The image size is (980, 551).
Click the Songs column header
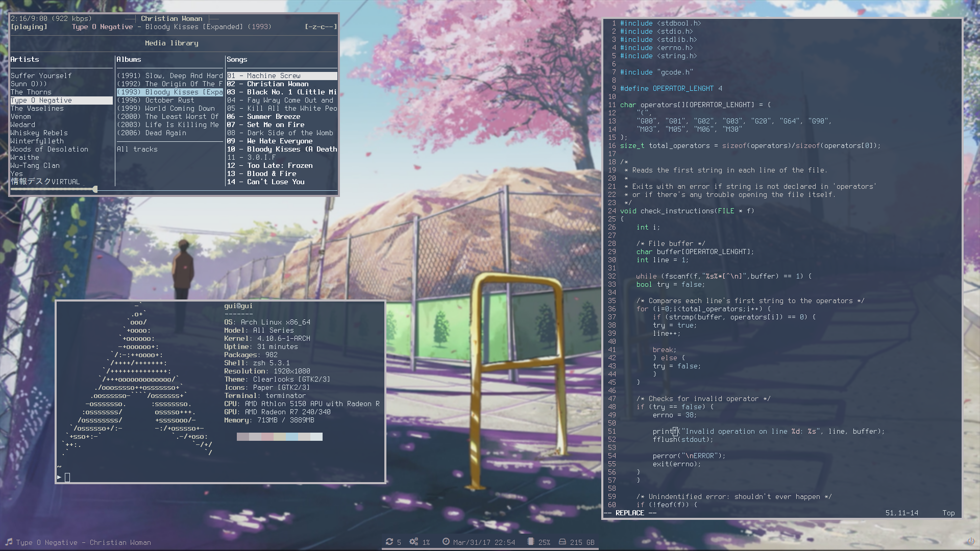(x=237, y=59)
